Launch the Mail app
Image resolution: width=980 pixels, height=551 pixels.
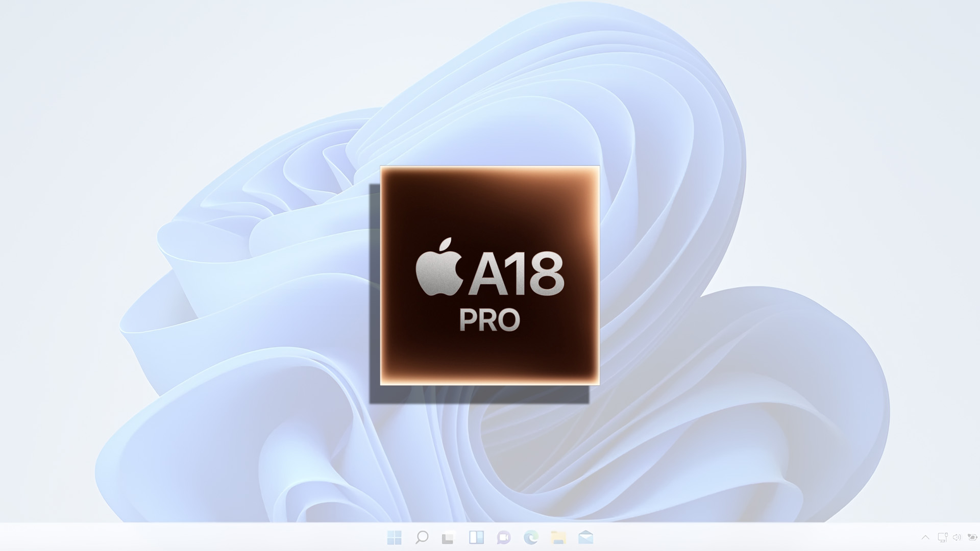[586, 537]
